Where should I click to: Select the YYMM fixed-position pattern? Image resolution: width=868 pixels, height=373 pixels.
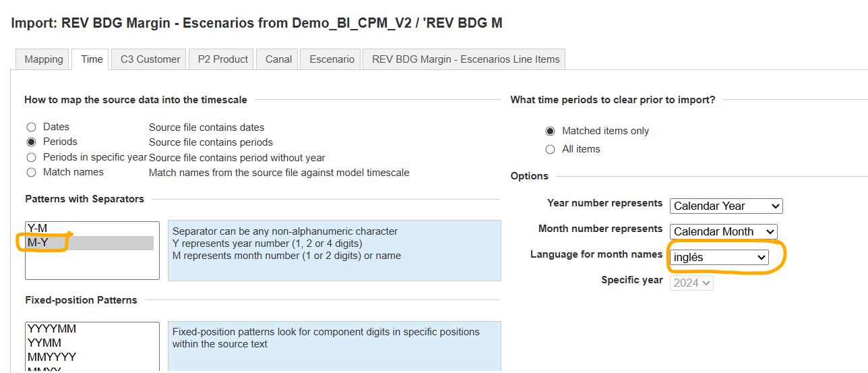[x=44, y=343]
